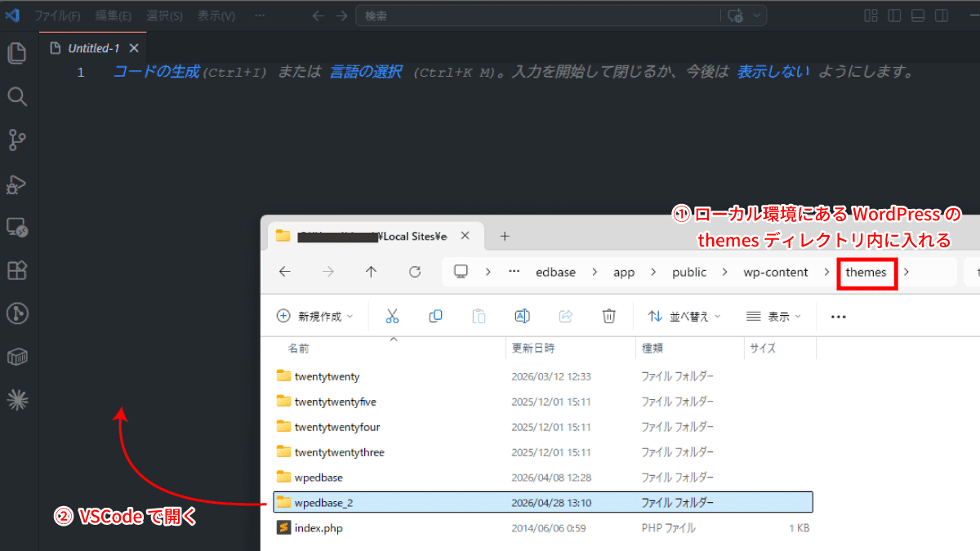
Task: Open the 編集(E) menu in VS Code
Action: tap(113, 16)
